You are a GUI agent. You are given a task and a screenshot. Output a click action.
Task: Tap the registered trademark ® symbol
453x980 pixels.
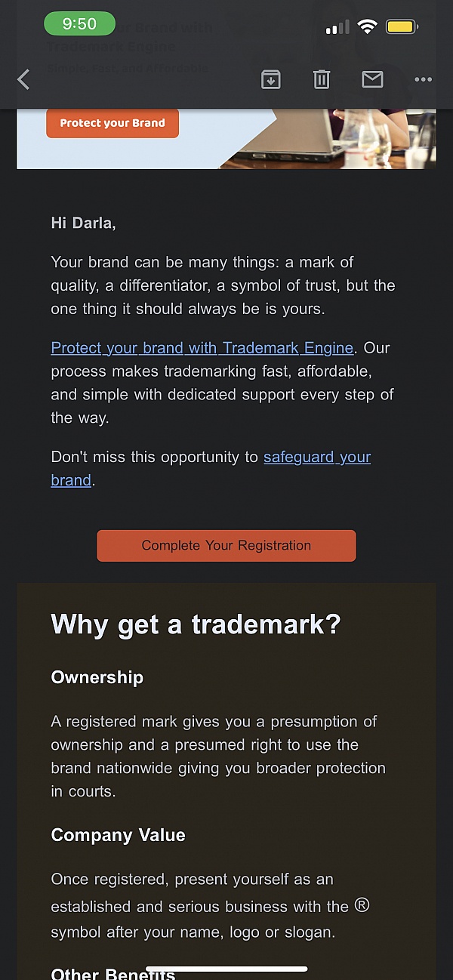click(x=362, y=904)
